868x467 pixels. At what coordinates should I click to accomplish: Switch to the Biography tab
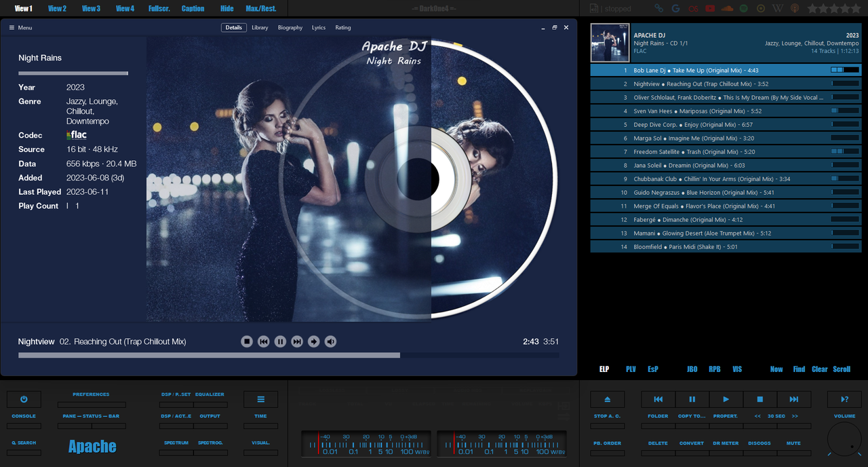(290, 28)
